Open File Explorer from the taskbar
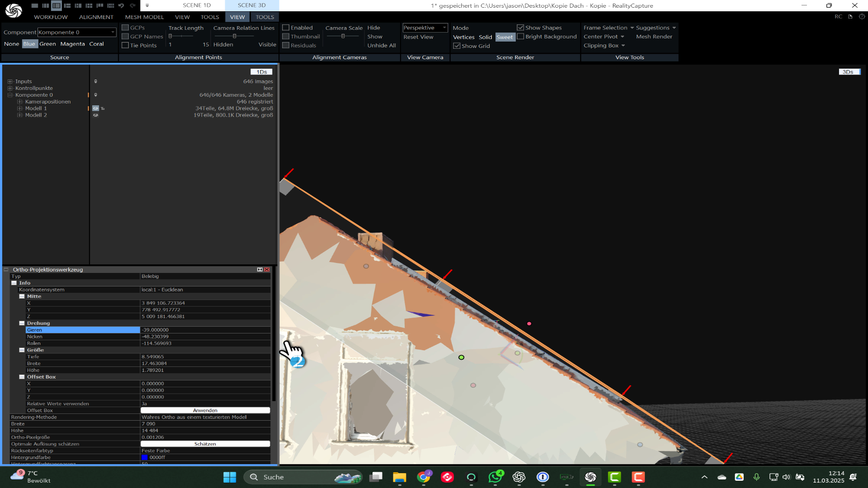Image resolution: width=868 pixels, height=488 pixels. pyautogui.click(x=400, y=477)
